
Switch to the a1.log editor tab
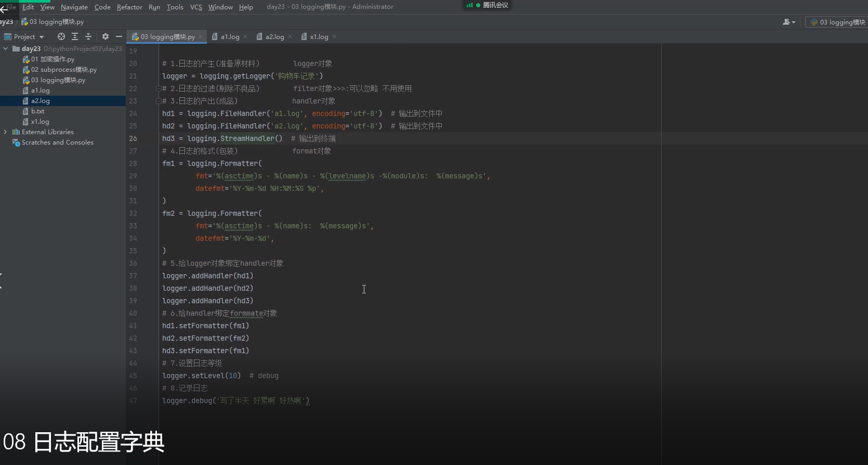coord(230,36)
